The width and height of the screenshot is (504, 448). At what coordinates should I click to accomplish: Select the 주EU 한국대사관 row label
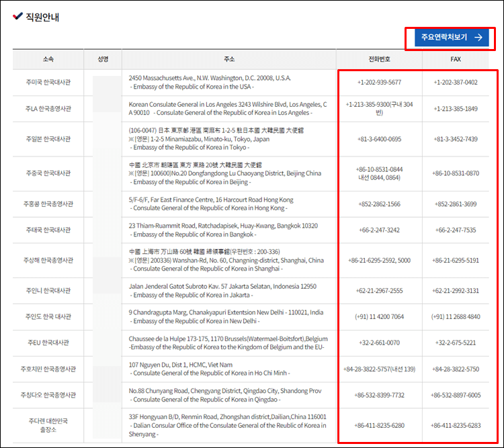[x=48, y=343]
